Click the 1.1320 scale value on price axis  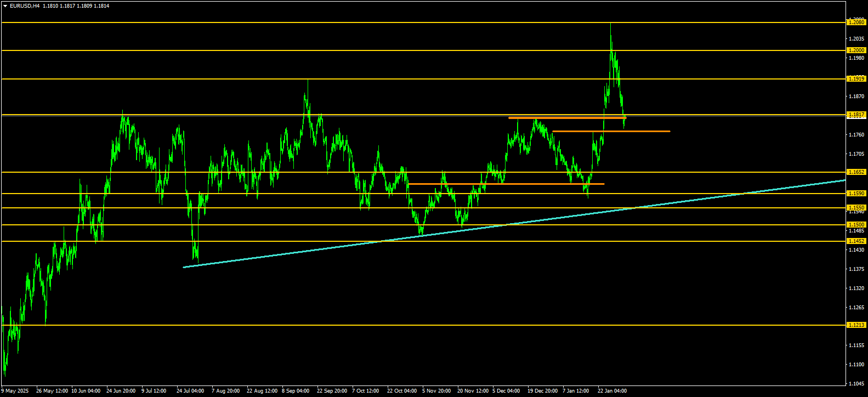pyautogui.click(x=857, y=288)
